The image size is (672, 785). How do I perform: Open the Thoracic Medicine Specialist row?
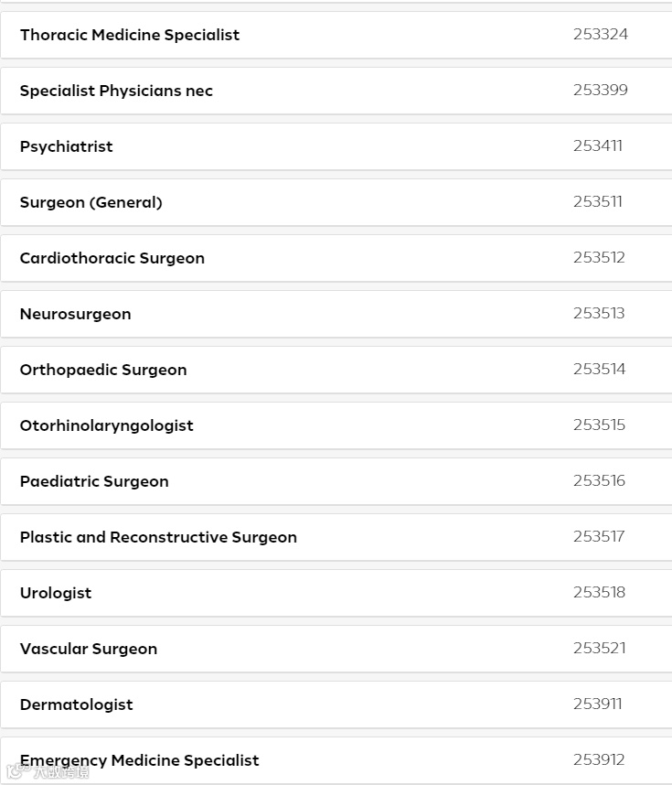[130, 35]
